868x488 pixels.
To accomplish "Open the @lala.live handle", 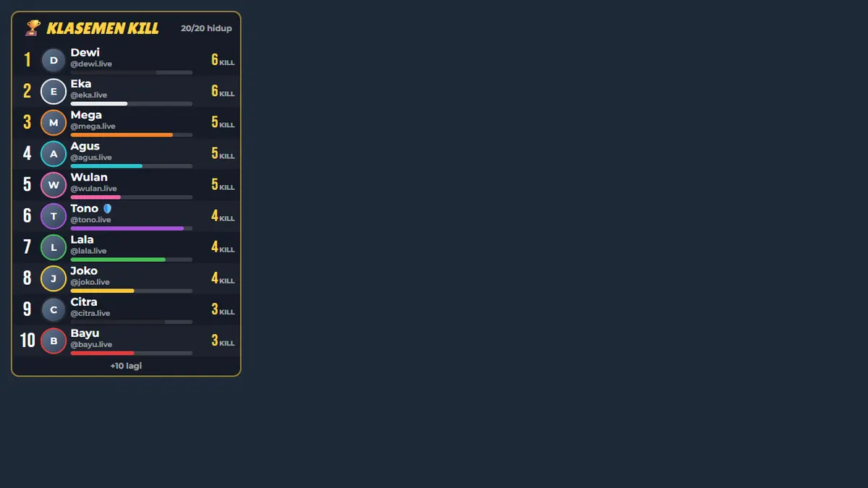I will coord(88,250).
